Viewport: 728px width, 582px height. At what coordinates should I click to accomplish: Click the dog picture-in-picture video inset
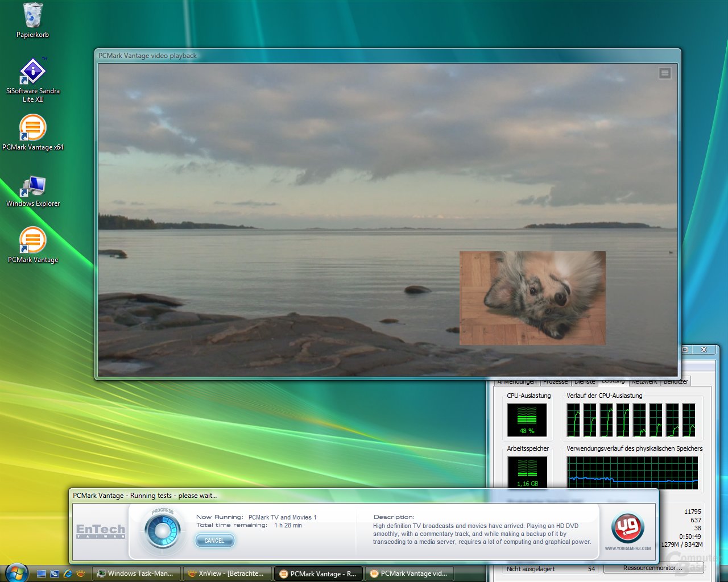[532, 298]
